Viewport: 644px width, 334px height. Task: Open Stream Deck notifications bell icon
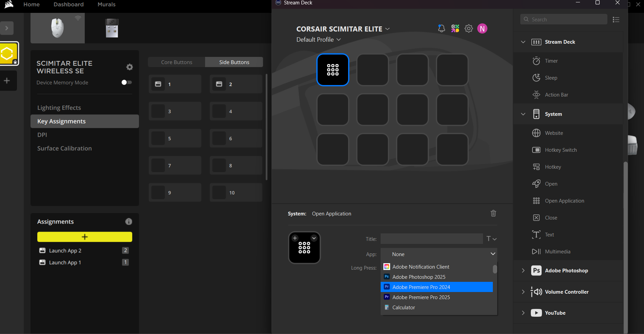tap(441, 28)
